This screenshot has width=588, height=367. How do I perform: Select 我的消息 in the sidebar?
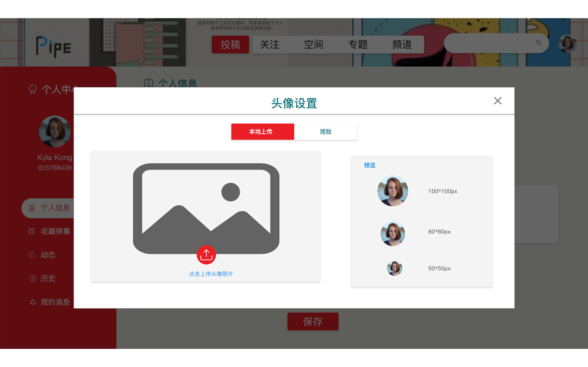55,302
